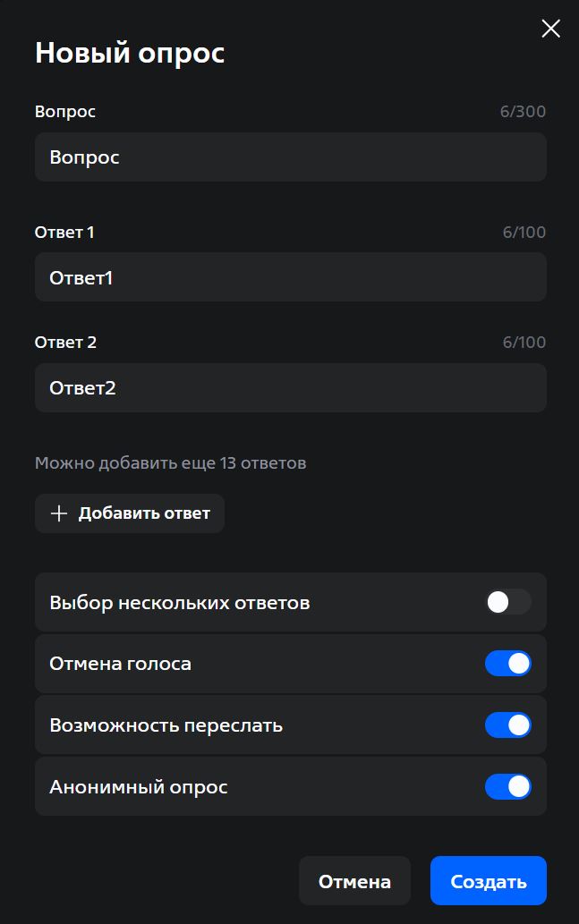Select the «Ответ 1» text field

[290, 276]
